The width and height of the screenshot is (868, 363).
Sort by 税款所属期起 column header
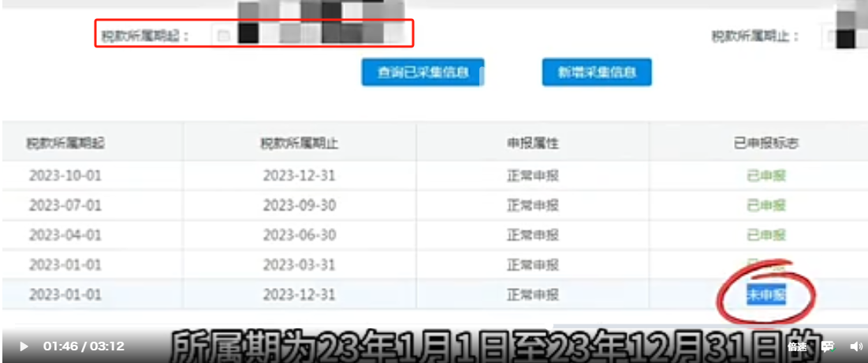tap(65, 144)
